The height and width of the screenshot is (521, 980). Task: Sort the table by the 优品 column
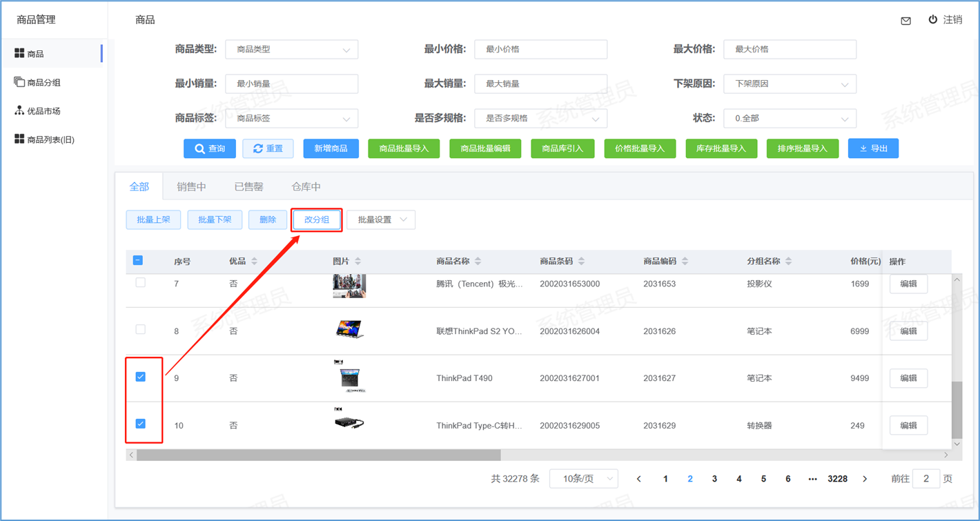click(254, 262)
